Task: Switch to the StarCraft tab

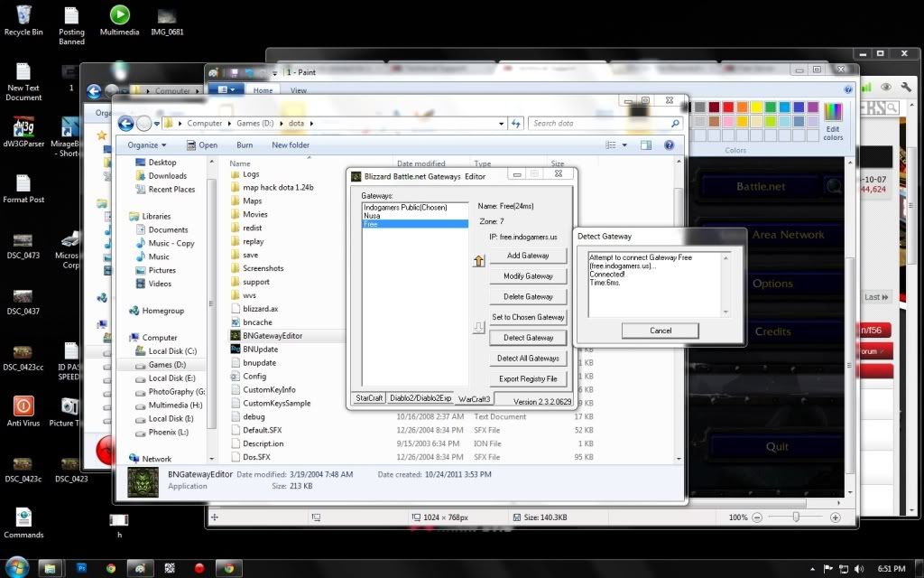Action: point(369,398)
